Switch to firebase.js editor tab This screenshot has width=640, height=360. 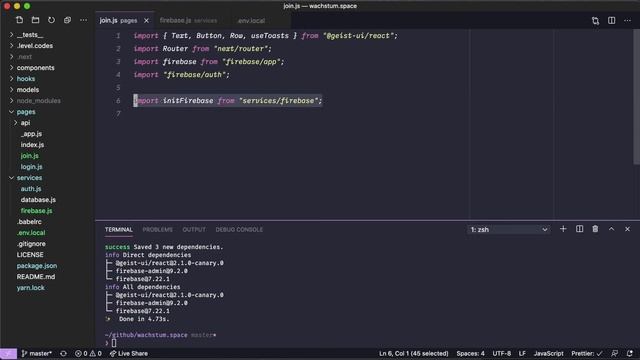pos(188,20)
